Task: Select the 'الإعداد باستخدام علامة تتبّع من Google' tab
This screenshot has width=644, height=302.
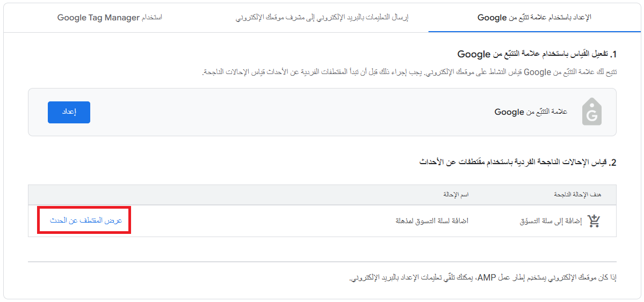Action: coord(534,18)
